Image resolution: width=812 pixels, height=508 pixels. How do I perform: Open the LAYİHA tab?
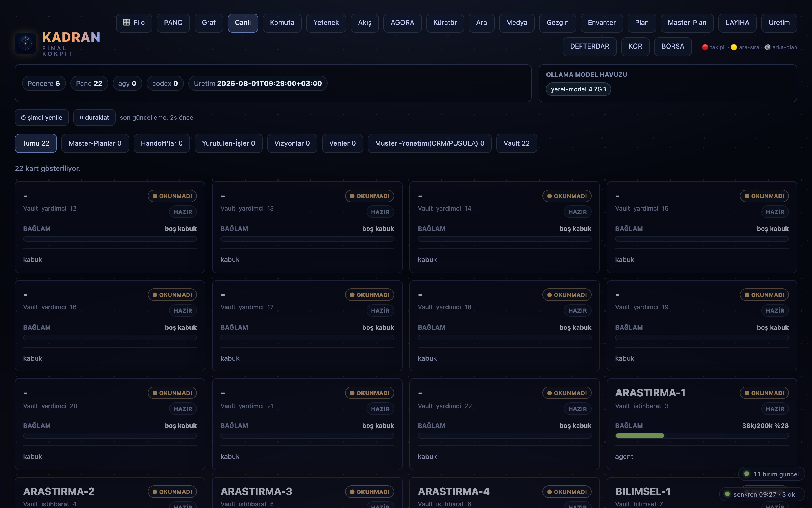pyautogui.click(x=737, y=23)
